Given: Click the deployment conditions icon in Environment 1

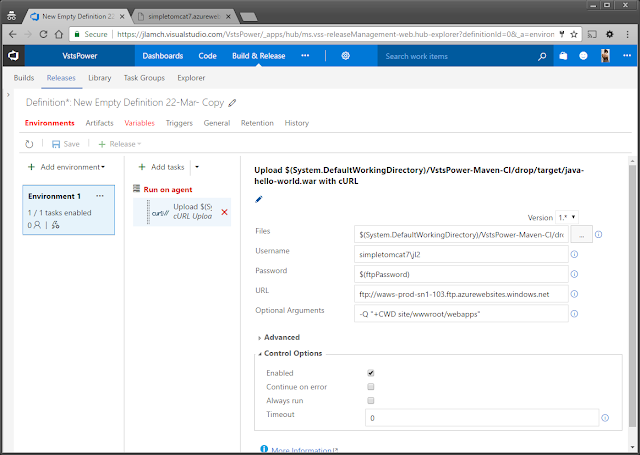Looking at the screenshot, I should [56, 225].
